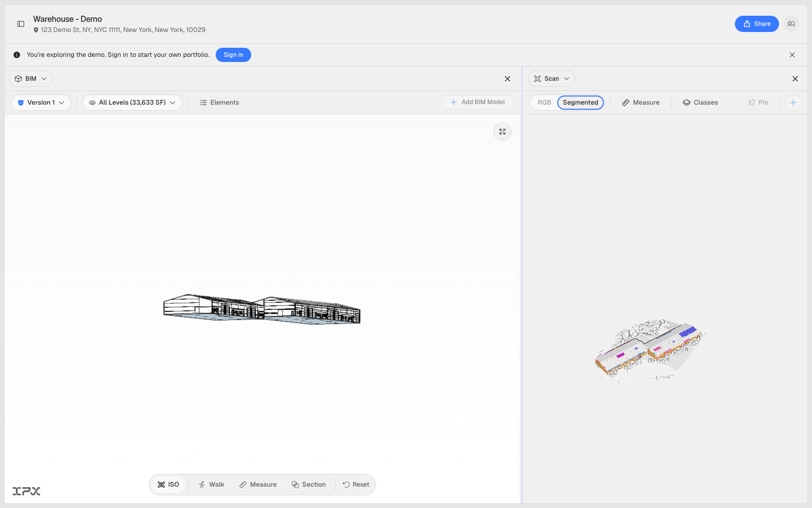Activate the Section tool

[309, 485]
